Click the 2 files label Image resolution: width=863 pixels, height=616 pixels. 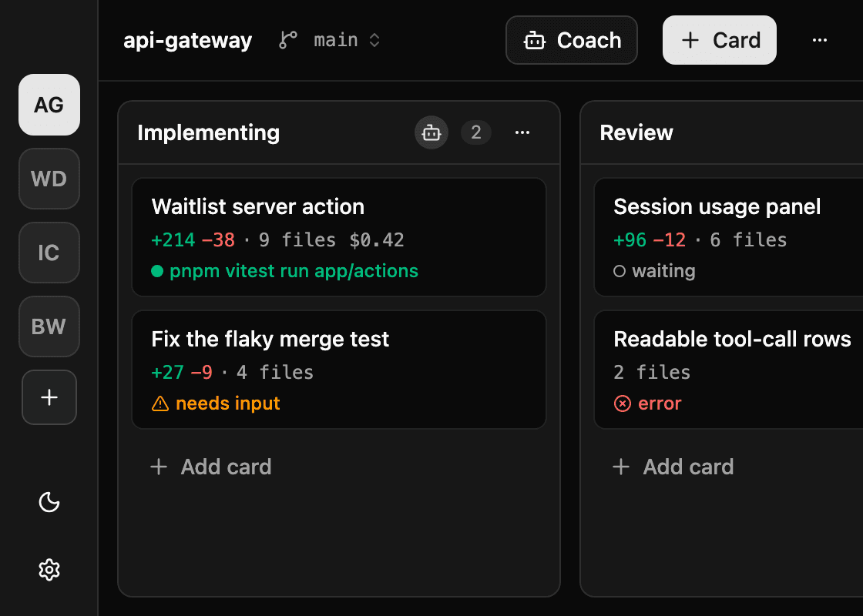(x=652, y=373)
